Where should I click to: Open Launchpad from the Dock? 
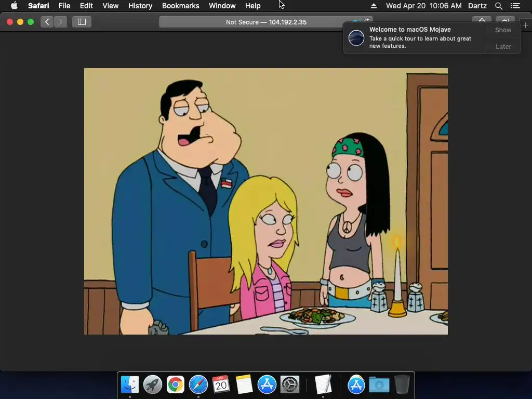click(153, 384)
